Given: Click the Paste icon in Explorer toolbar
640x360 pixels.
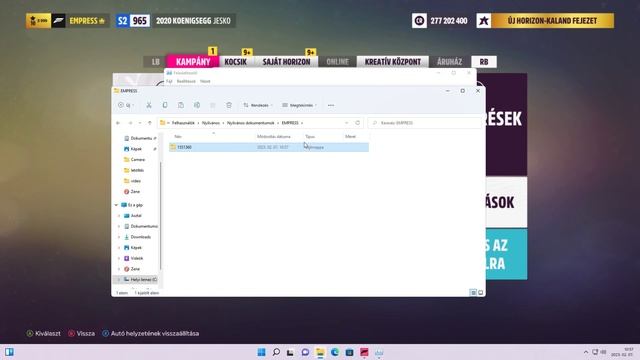Looking at the screenshot, I should coord(181,105).
